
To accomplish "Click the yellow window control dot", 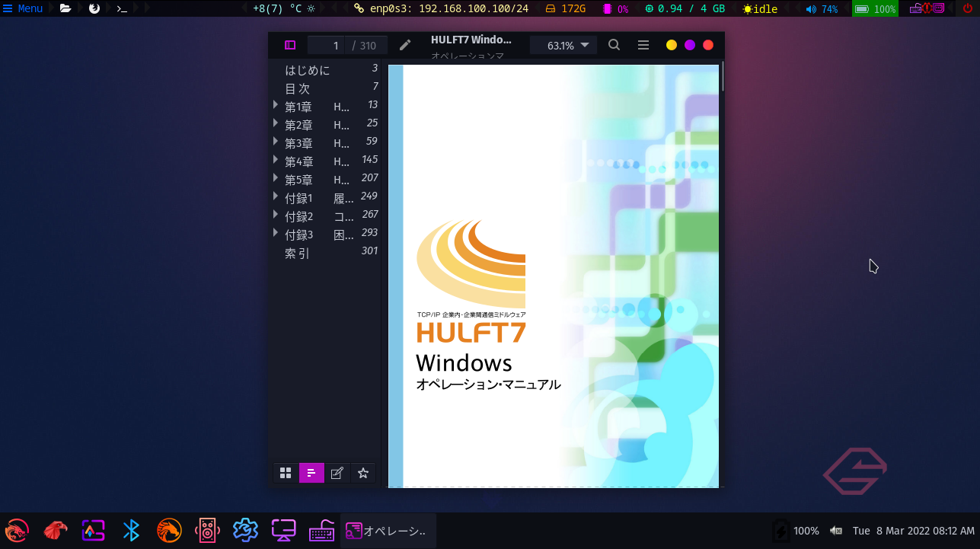I will [x=672, y=46].
